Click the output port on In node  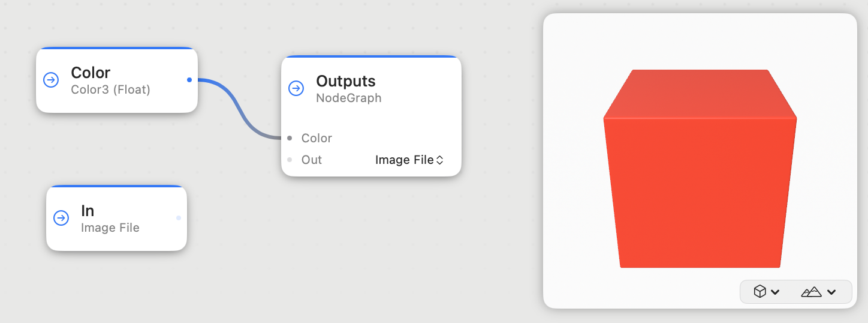[x=179, y=218]
